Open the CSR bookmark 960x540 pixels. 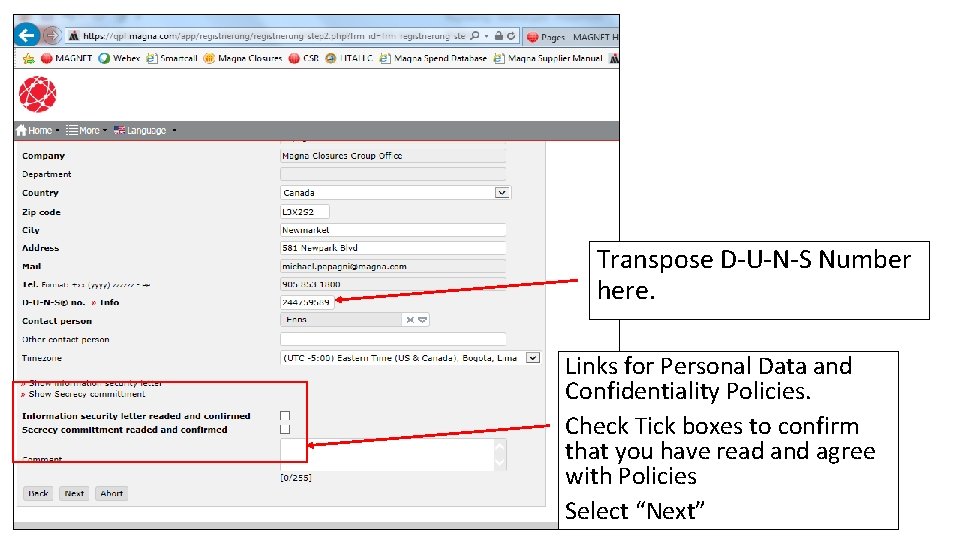(x=304, y=59)
